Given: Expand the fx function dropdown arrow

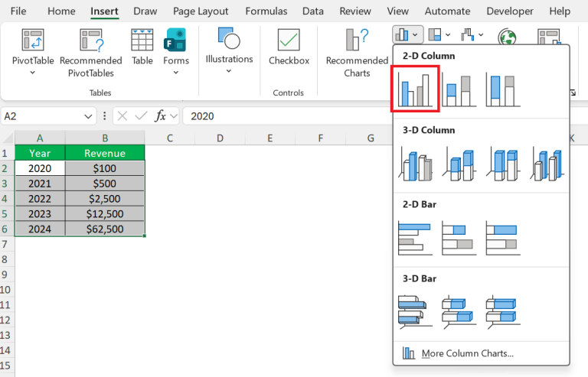Looking at the screenshot, I should click(174, 116).
